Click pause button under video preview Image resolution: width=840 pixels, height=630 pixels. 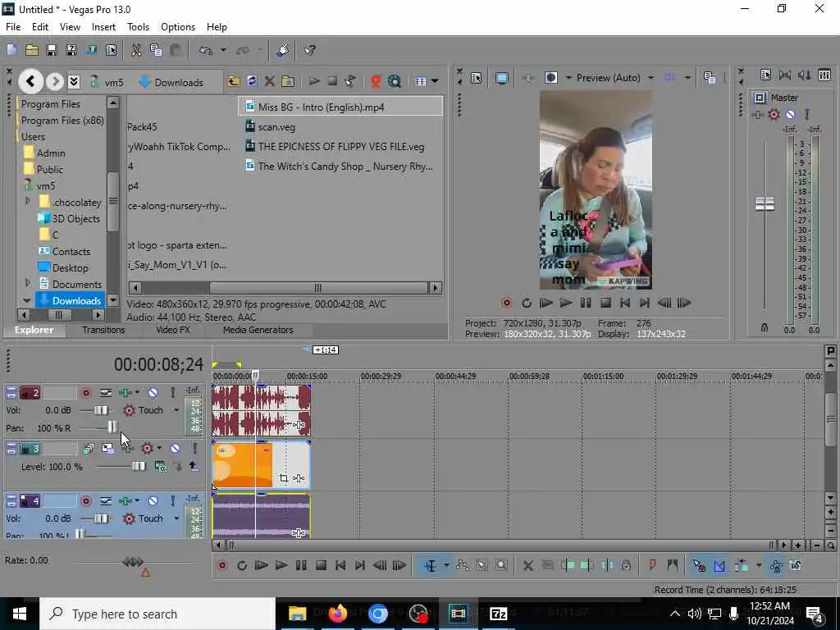pos(586,303)
